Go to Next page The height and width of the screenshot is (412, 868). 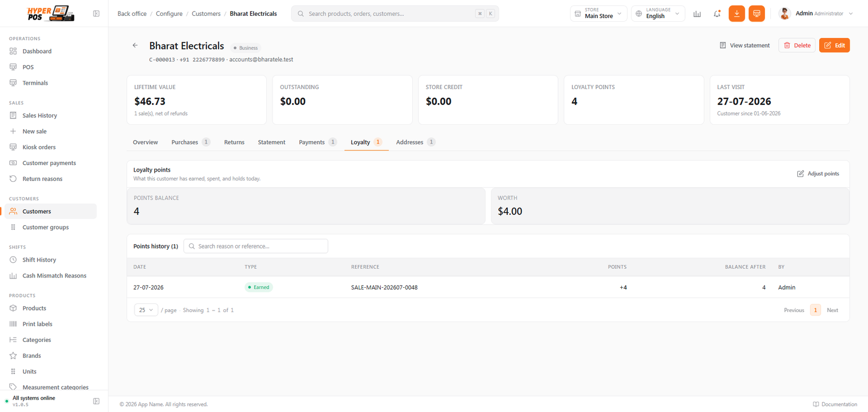(x=832, y=310)
